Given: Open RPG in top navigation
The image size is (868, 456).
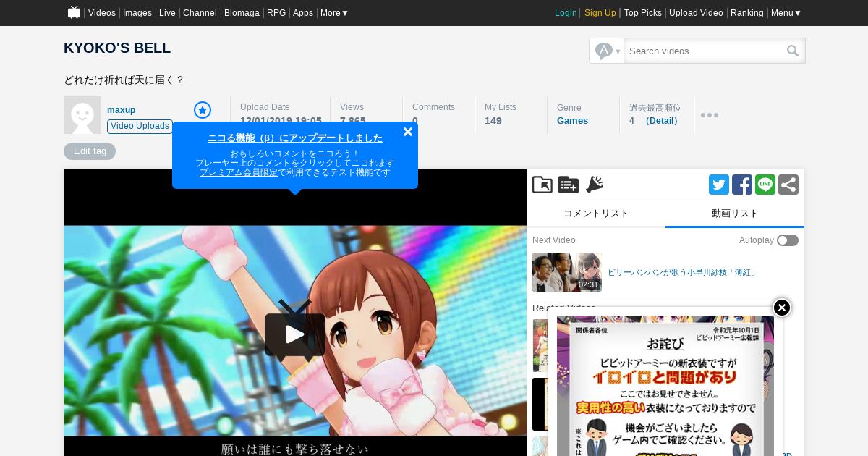Looking at the screenshot, I should pos(276,13).
